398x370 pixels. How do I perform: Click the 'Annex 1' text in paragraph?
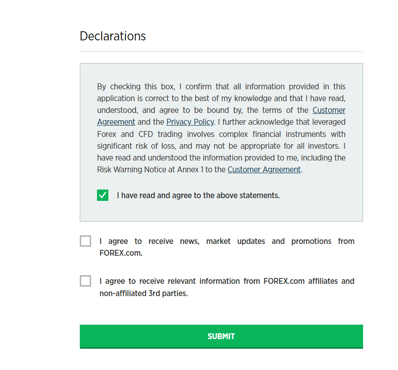[190, 169]
